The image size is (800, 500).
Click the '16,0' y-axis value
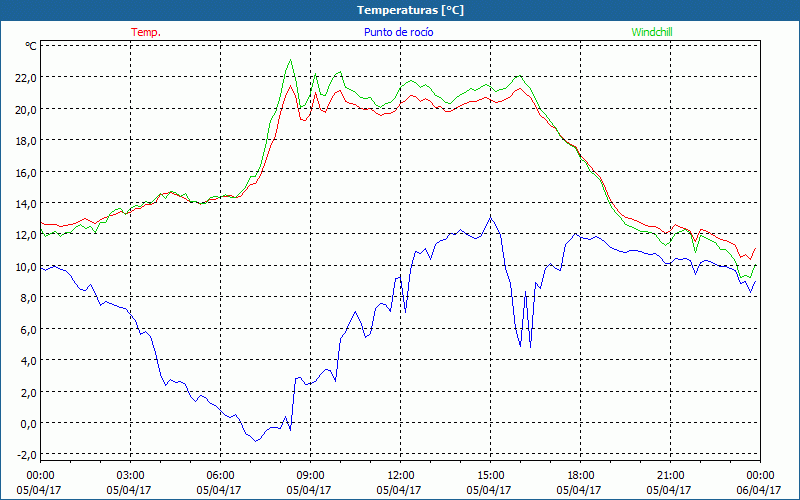pos(27,172)
